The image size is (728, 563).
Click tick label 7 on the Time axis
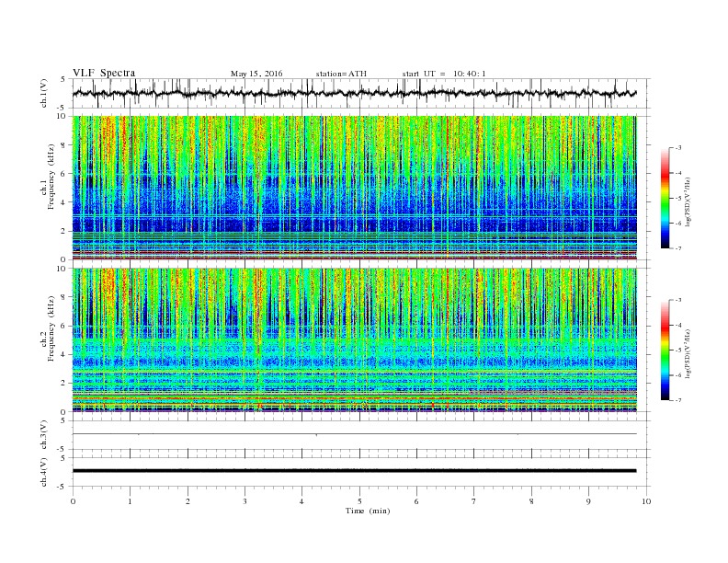click(474, 501)
